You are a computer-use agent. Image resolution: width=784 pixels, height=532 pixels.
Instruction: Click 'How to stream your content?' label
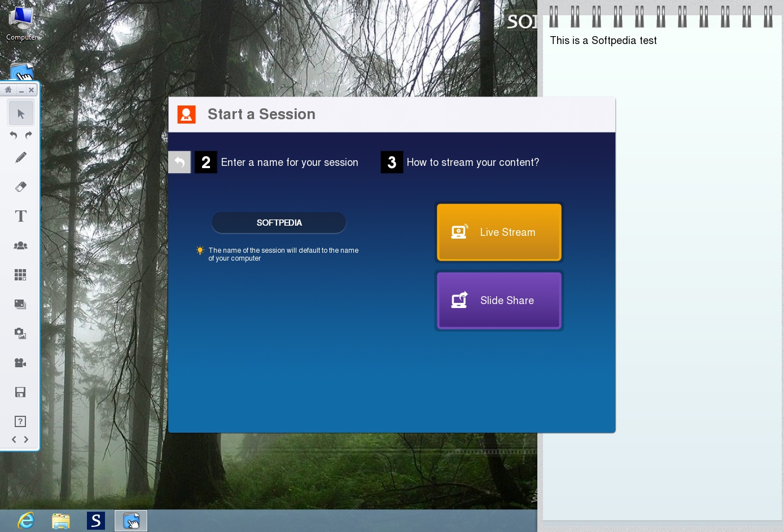pyautogui.click(x=473, y=162)
